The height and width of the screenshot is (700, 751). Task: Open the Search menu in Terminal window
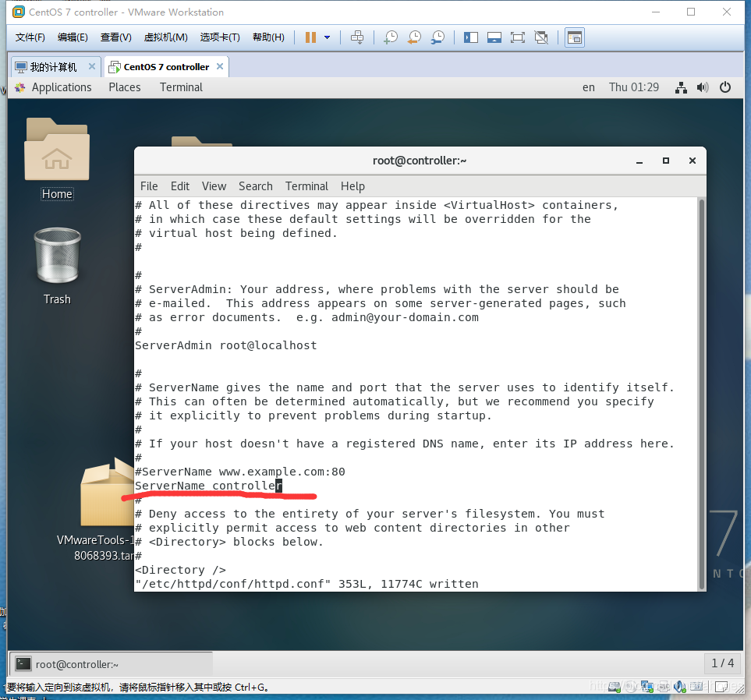point(255,186)
